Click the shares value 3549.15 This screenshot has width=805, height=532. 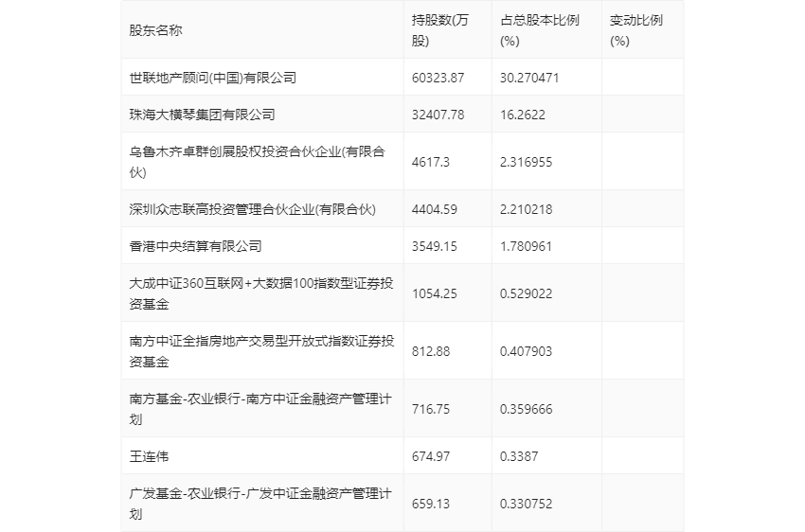coord(435,246)
